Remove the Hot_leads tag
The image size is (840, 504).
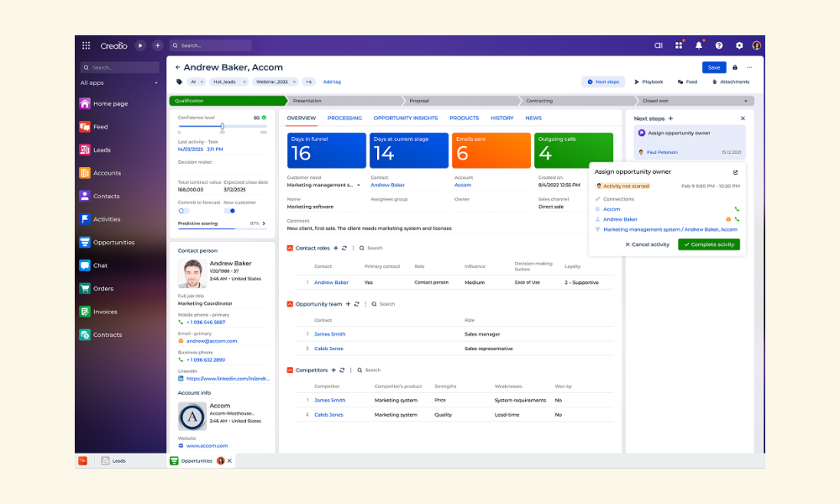[244, 82]
